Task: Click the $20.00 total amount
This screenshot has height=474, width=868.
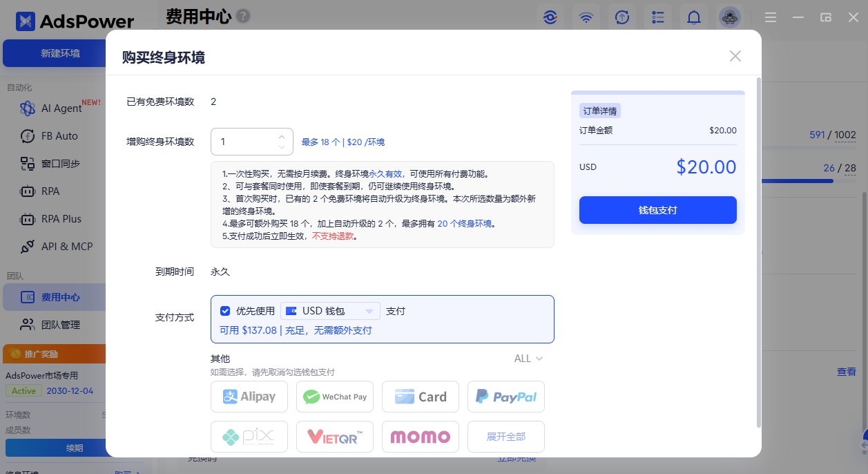Action: point(706,167)
